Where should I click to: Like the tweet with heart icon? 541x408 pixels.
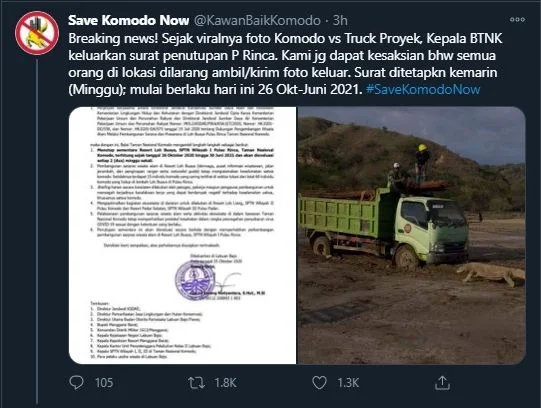pos(319,382)
